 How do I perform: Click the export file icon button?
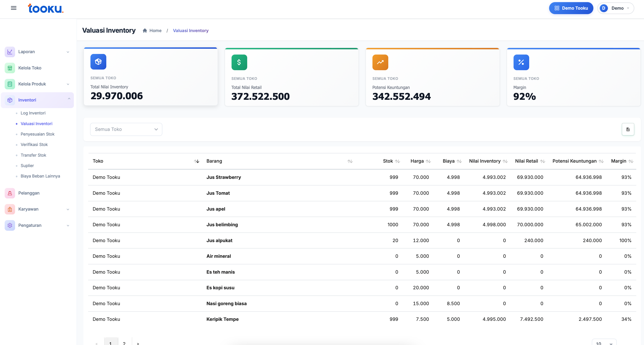(628, 129)
